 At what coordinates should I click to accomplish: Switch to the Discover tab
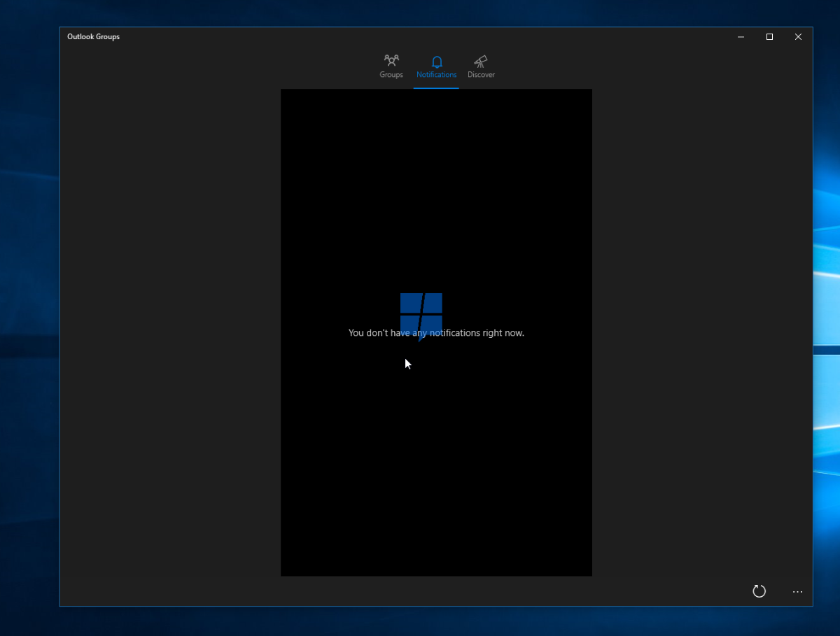click(481, 67)
